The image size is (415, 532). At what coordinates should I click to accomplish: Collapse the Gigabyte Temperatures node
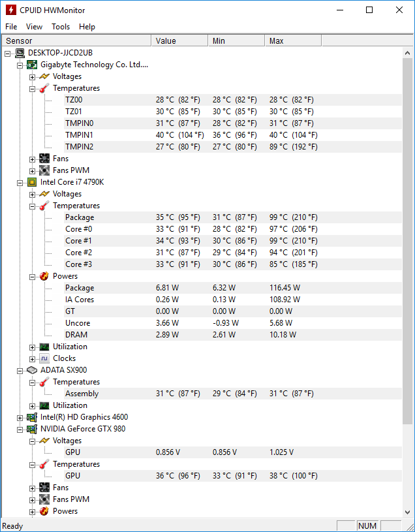(x=32, y=89)
